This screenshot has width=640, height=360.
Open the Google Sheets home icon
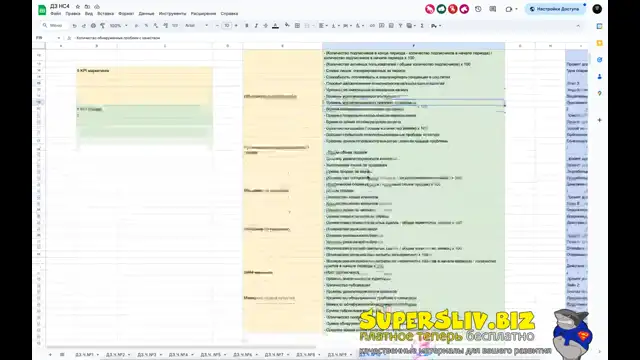[x=42, y=10]
